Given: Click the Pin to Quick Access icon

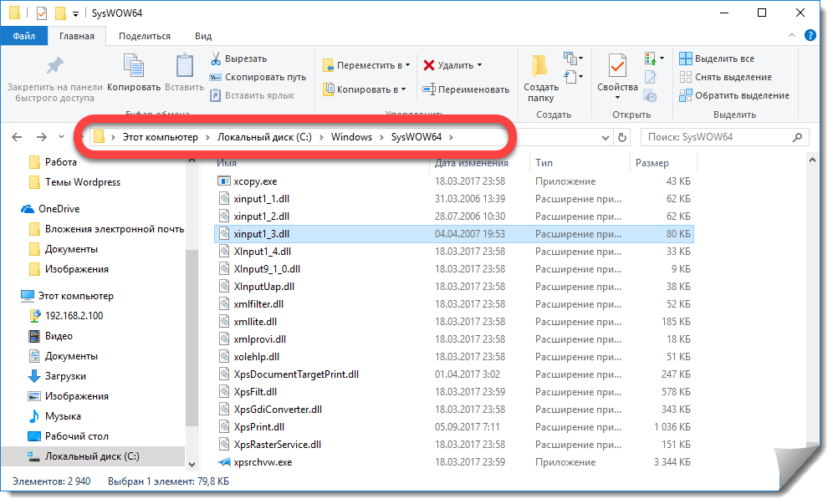Looking at the screenshot, I should [54, 66].
